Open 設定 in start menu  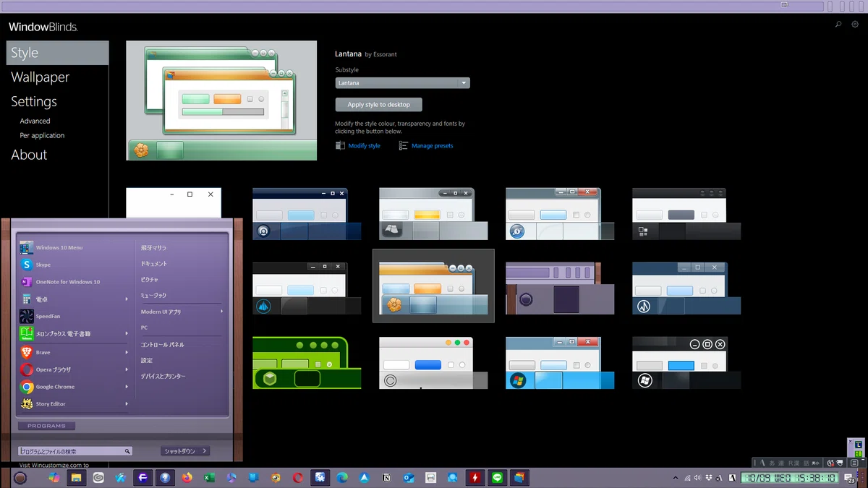146,361
